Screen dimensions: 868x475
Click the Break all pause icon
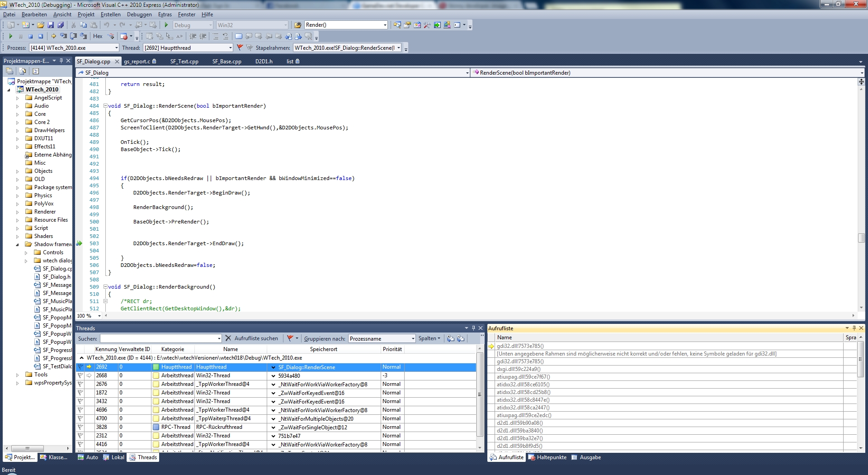click(20, 36)
